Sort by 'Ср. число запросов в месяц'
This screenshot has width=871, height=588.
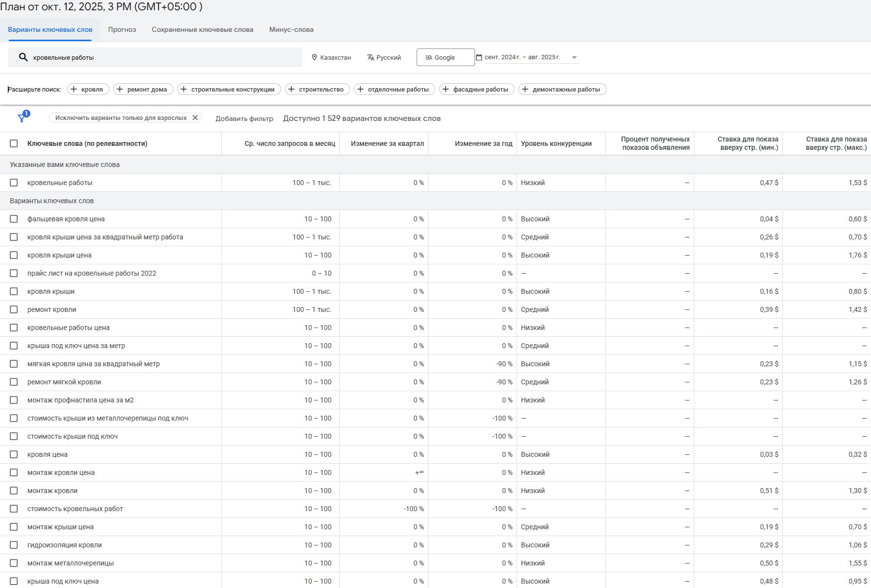289,143
